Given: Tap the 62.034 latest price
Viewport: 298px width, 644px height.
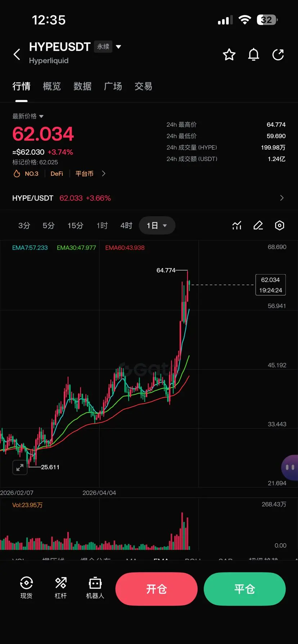Looking at the screenshot, I should click(43, 134).
